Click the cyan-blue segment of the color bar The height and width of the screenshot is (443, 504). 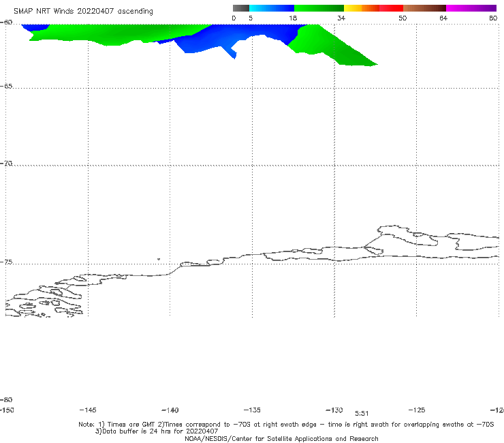tap(272, 8)
